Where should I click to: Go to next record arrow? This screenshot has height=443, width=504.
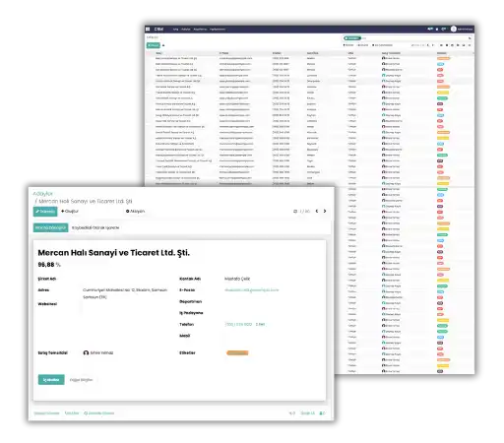325,211
